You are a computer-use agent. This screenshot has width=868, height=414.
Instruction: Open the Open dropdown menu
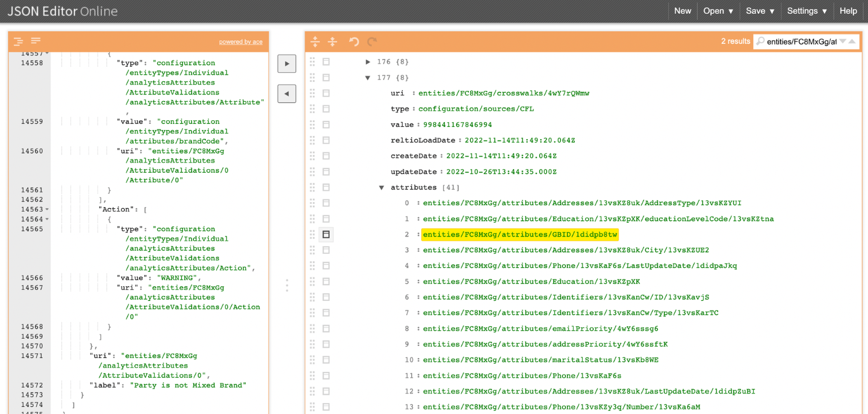click(x=718, y=11)
